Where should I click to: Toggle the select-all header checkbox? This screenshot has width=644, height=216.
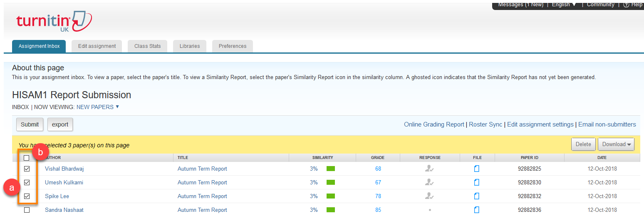[x=27, y=158]
